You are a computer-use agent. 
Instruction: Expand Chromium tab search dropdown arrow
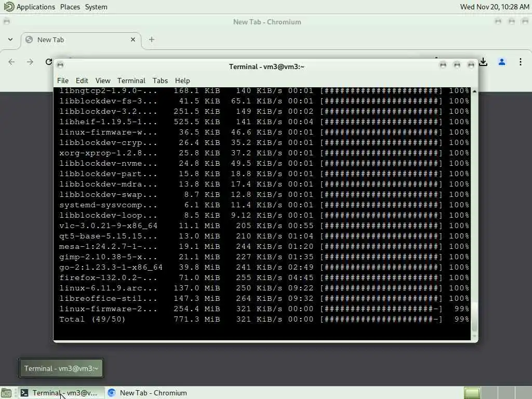pos(10,39)
